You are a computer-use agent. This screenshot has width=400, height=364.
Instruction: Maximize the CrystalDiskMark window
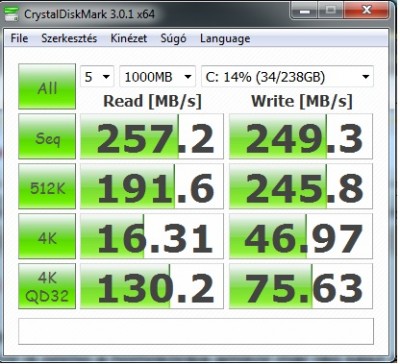point(331,11)
